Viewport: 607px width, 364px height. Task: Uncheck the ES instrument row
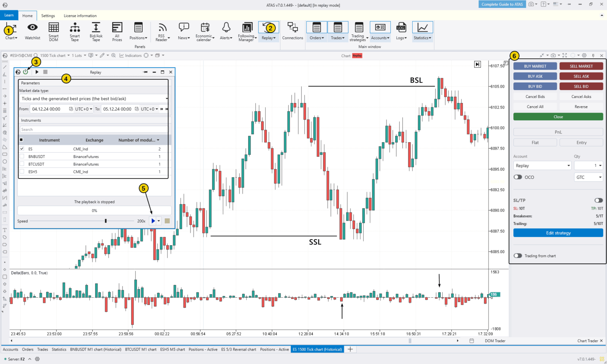coord(22,148)
